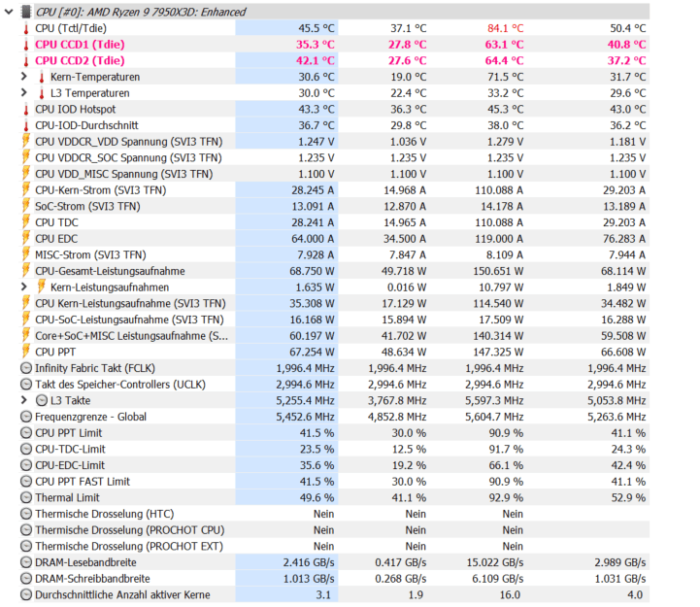Click the 76.283 A CPU EDC average
Screen dimensions: 700x607
pyautogui.click(x=624, y=239)
